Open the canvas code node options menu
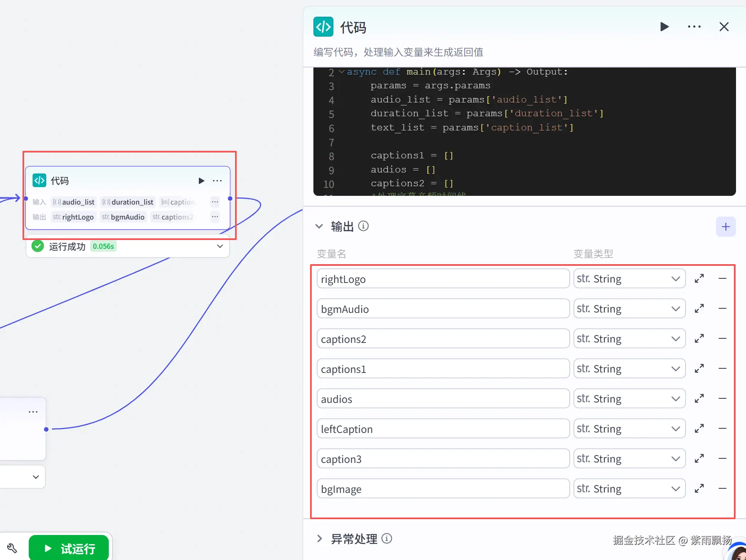746x560 pixels. pyautogui.click(x=217, y=181)
